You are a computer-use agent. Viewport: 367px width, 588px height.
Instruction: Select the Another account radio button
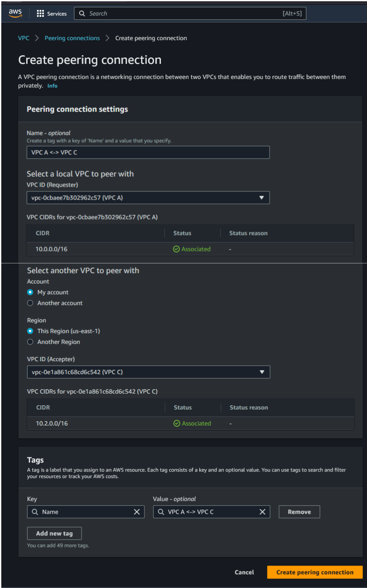coord(30,303)
